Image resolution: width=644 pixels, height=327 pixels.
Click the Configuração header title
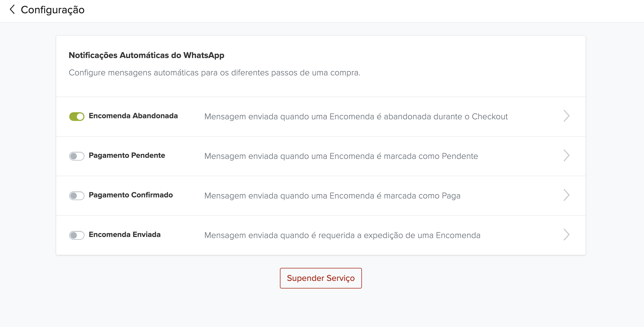pos(53,10)
